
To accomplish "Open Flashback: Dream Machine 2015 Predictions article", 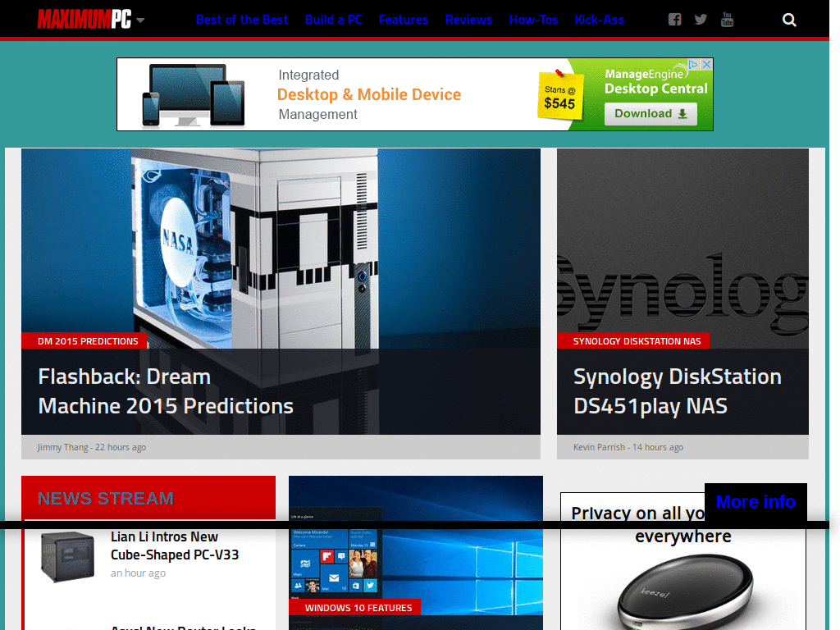I will click(166, 391).
